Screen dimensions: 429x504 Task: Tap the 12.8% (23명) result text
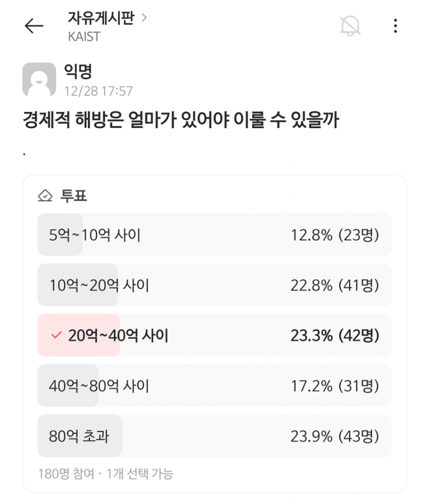click(x=334, y=235)
